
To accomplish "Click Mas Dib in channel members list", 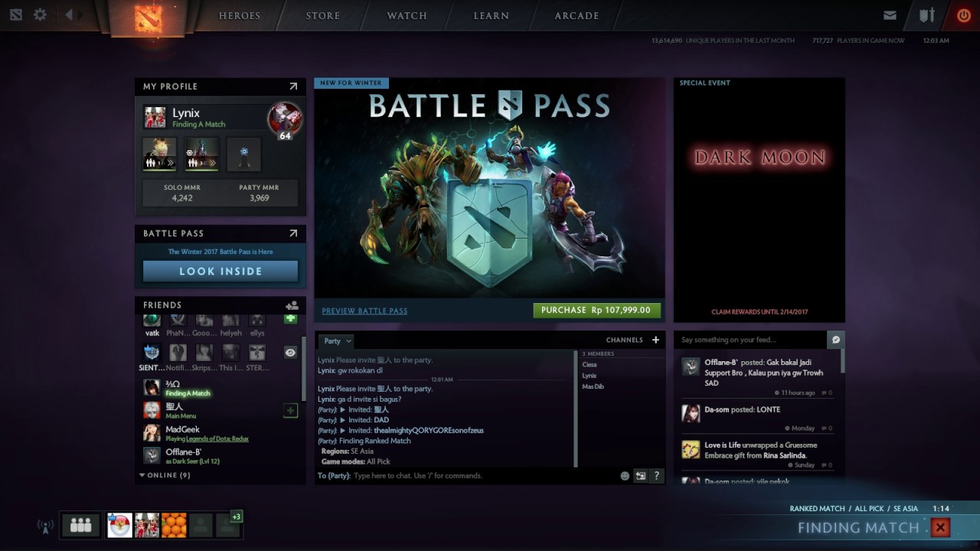I will pyautogui.click(x=593, y=386).
